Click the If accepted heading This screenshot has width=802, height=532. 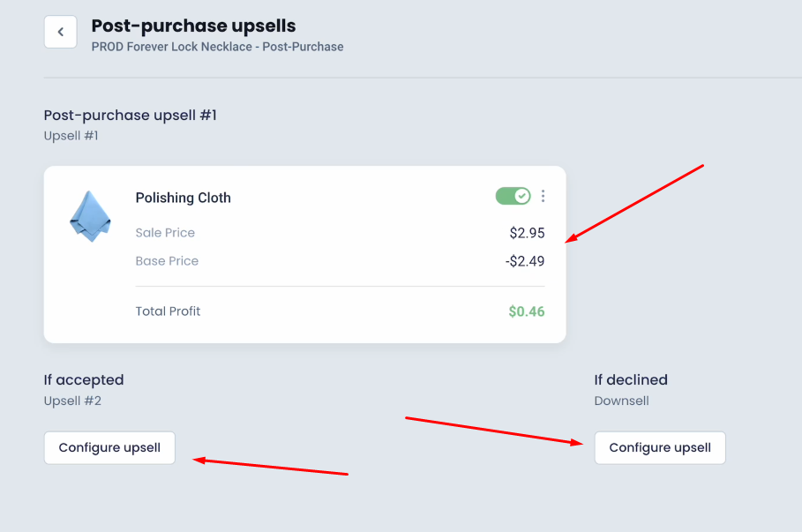[x=84, y=380]
